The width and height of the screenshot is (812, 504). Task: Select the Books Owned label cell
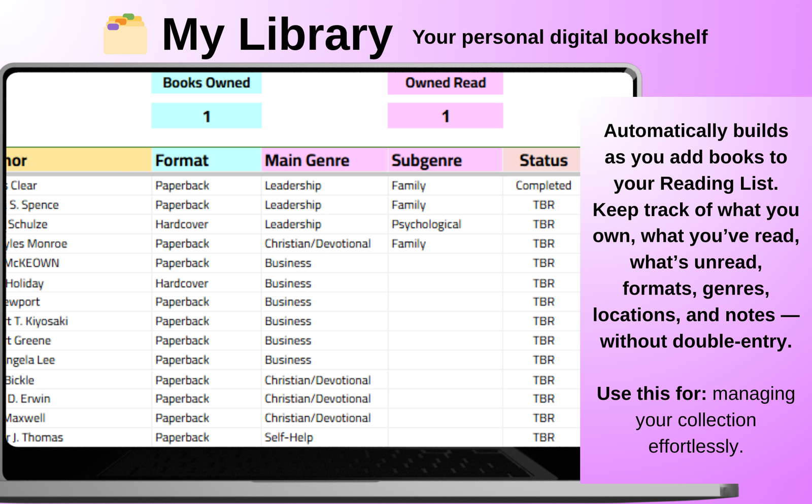(x=207, y=83)
